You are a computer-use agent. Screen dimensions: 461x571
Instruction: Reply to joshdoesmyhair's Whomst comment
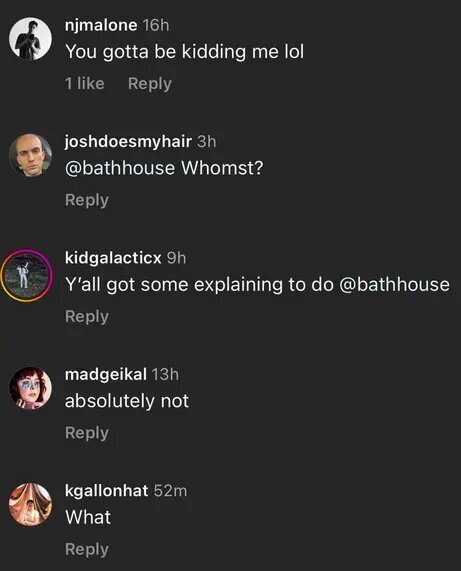point(87,200)
